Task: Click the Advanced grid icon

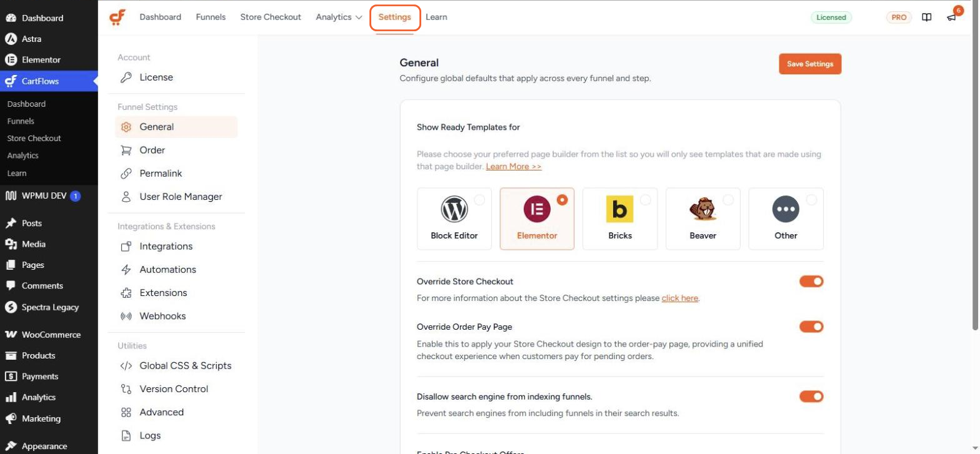Action: (126, 412)
